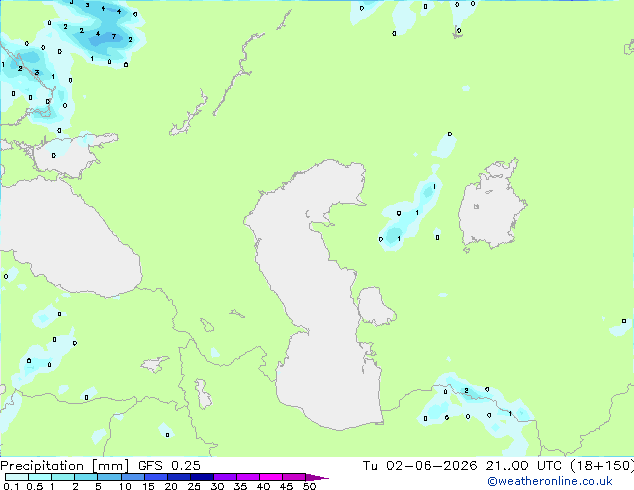
Task: Click the '(18+150)' forecast run label
Action: pos(602,466)
